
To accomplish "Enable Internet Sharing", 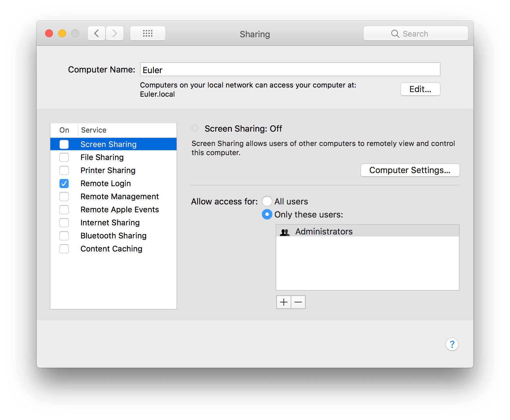I will pos(64,222).
